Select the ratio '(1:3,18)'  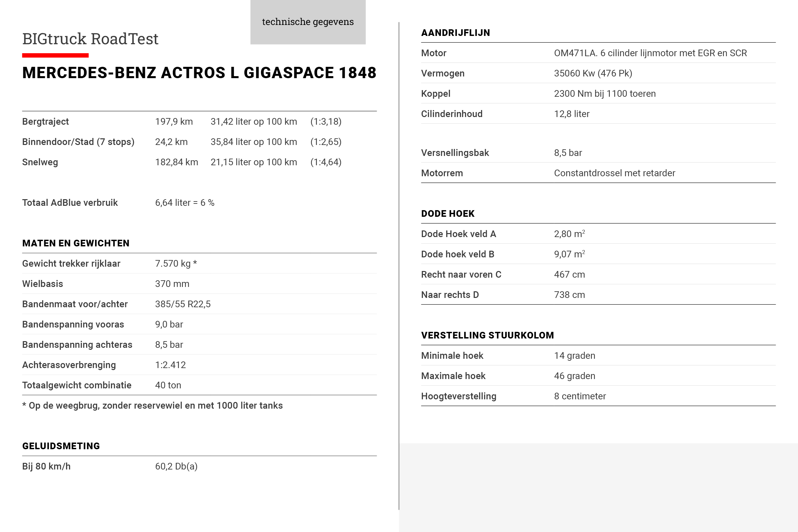click(x=326, y=121)
